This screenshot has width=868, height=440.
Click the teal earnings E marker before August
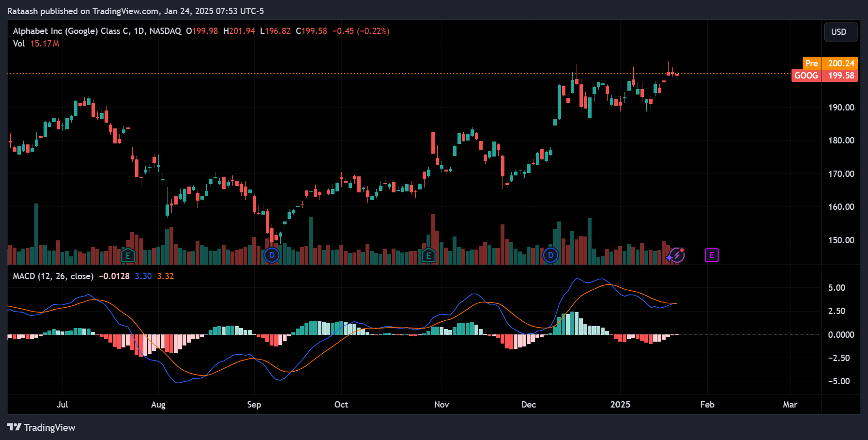coord(128,255)
